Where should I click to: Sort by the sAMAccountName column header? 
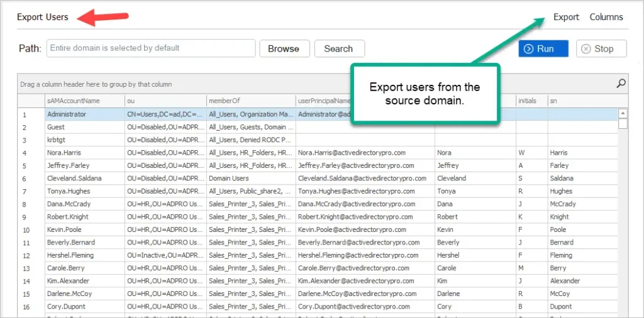(85, 101)
